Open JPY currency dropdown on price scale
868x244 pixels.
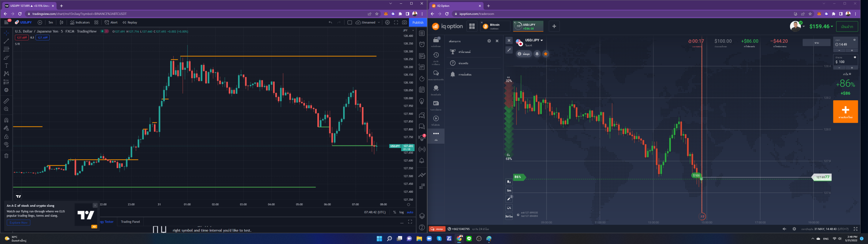[408, 30]
